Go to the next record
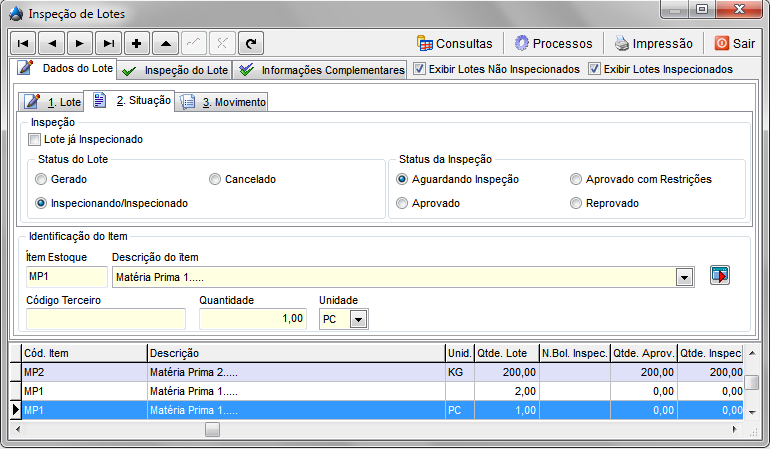The width and height of the screenshot is (770, 449). click(79, 43)
